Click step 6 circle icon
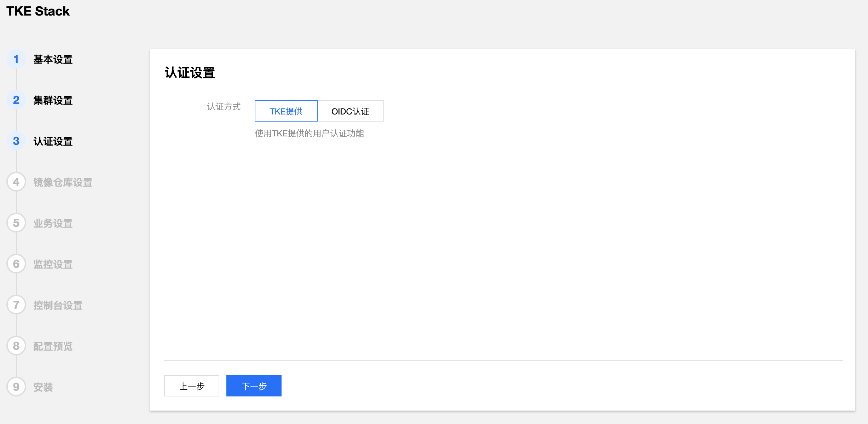 coord(16,264)
